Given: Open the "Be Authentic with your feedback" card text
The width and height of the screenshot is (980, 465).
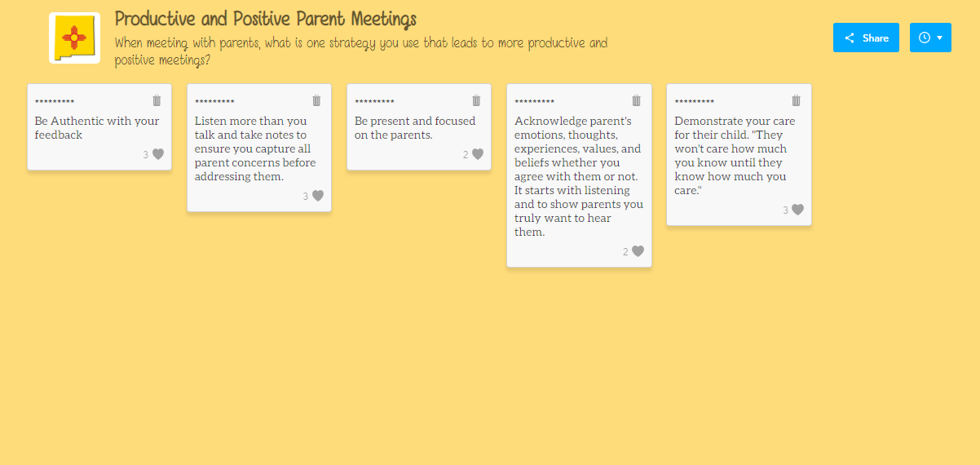Looking at the screenshot, I should point(97,128).
